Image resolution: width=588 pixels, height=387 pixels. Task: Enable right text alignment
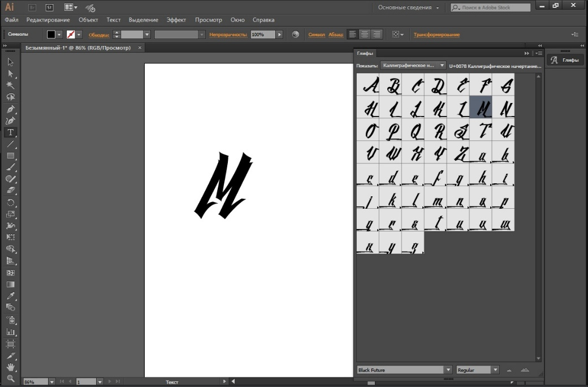377,35
